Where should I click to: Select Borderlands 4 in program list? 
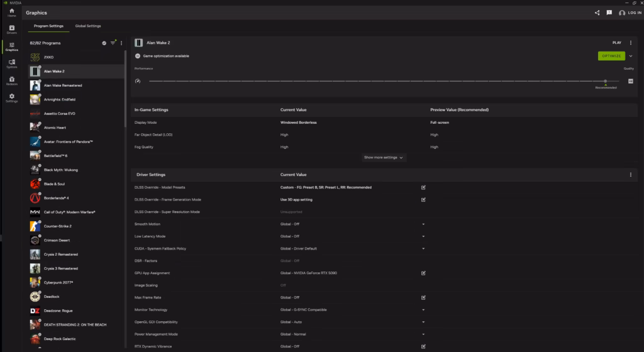(x=76, y=198)
